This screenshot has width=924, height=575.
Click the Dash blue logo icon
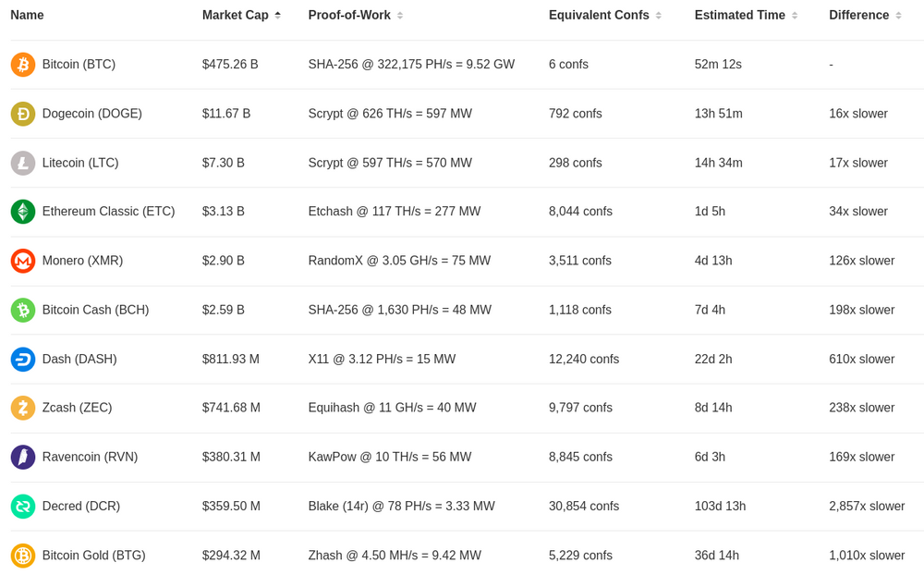pos(23,359)
